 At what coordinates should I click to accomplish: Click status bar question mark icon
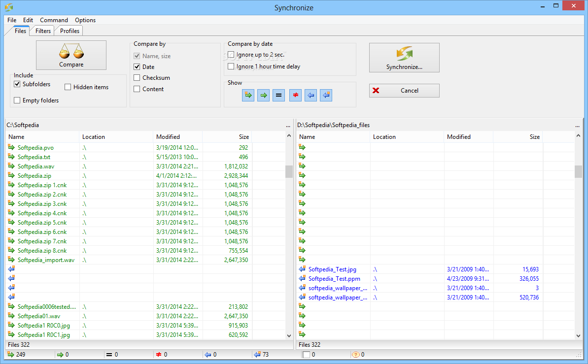356,354
